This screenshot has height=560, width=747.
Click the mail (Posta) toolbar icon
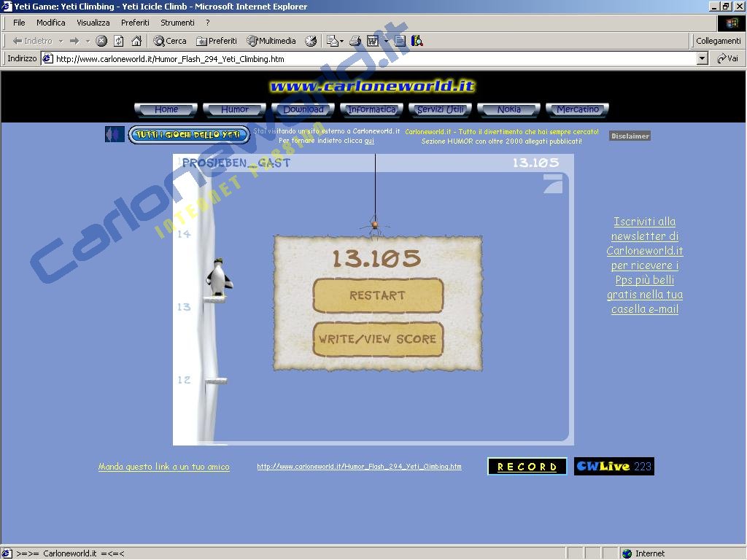click(x=332, y=41)
